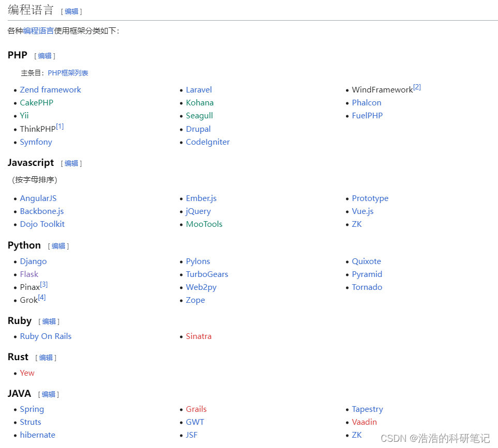The image size is (498, 448).
Task: Click the red Vaadin link
Action: pos(364,422)
